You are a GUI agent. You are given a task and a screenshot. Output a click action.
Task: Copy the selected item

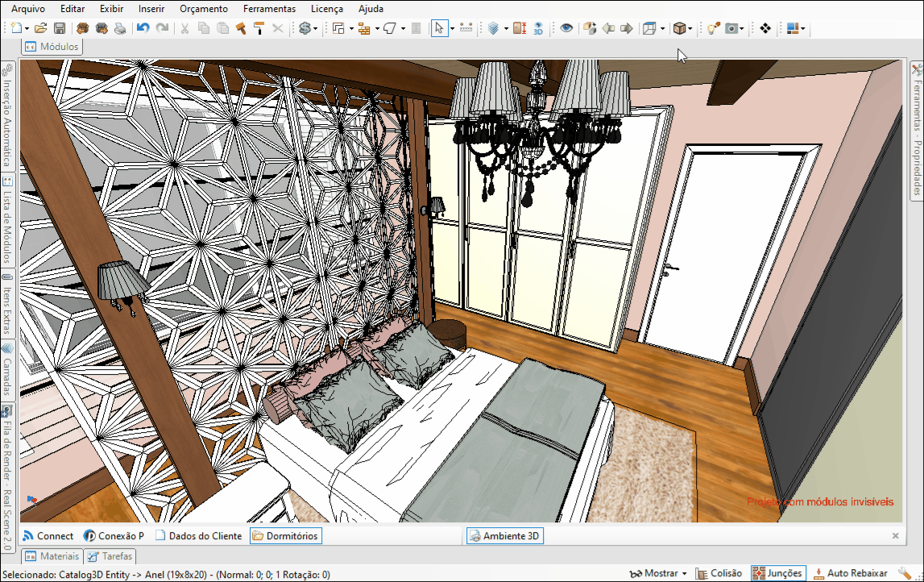(x=204, y=28)
